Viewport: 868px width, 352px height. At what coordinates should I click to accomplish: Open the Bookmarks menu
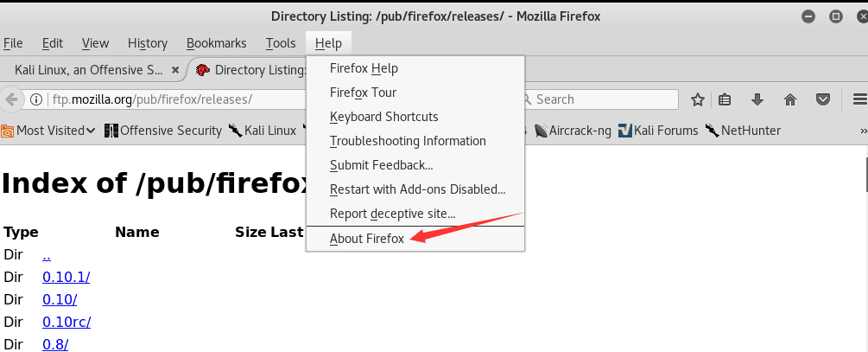pos(216,43)
